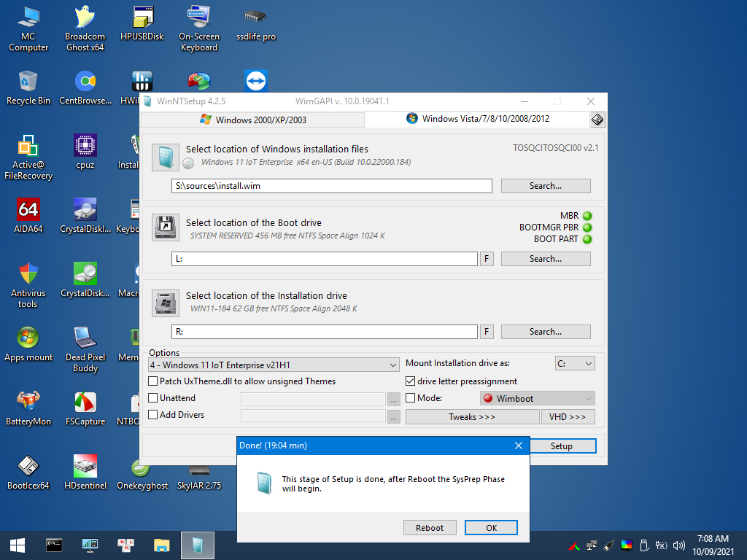Launch CrystalDiskMark green icon
The height and width of the screenshot is (560, 747).
point(85,280)
